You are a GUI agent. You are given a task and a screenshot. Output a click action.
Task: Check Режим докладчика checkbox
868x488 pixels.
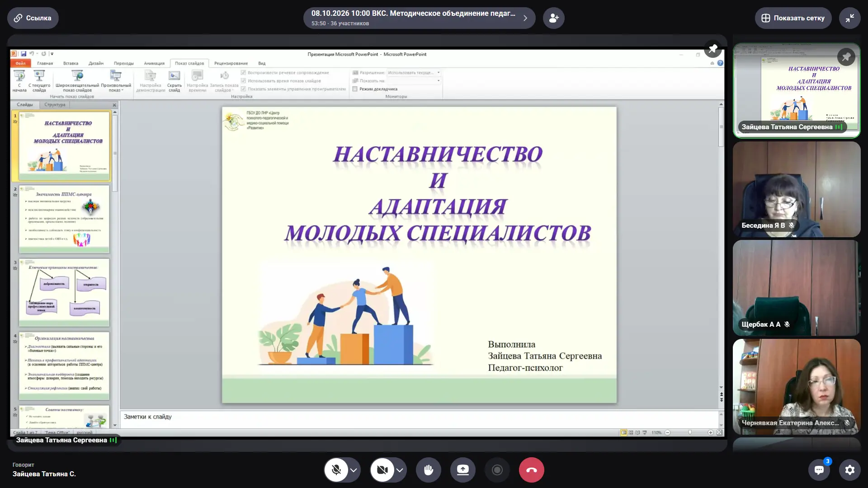[x=355, y=89]
